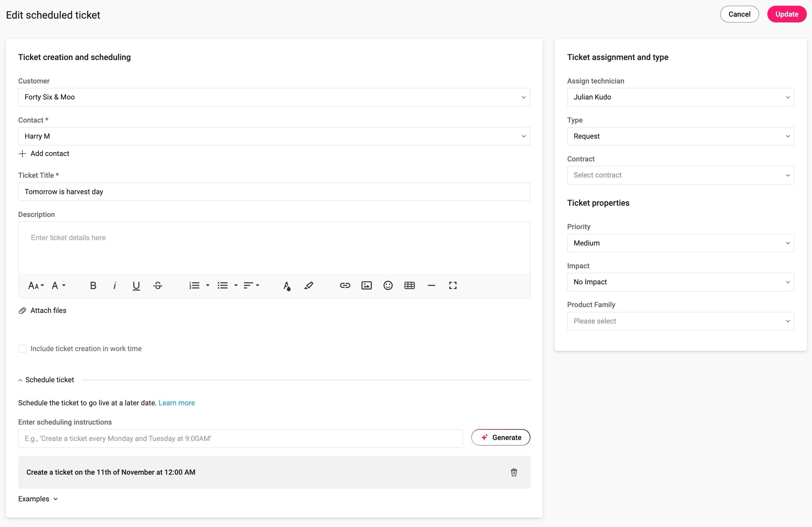Viewport: 812px width, 527px height.
Task: Expand description editor to fullscreen
Action: pos(453,286)
